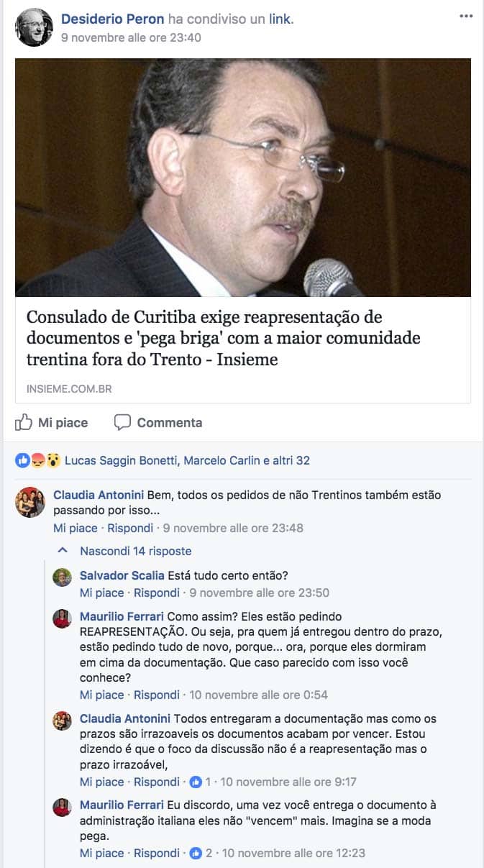Open the post options three-dots menu
484x868 pixels.
pos(466,17)
